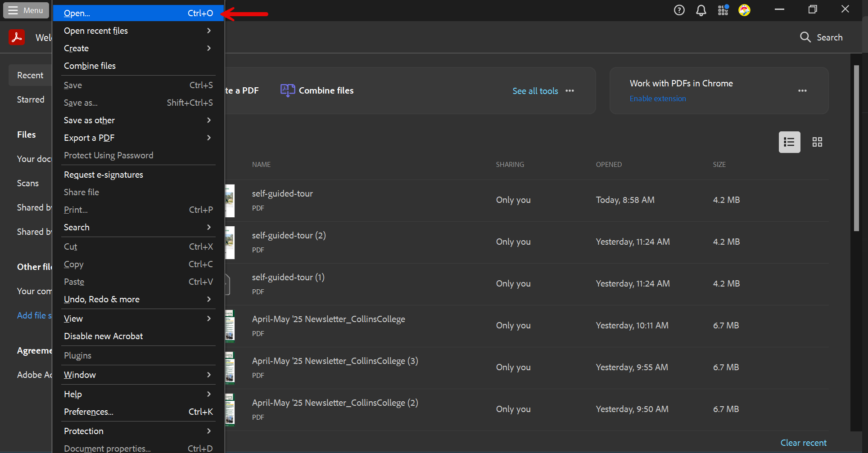Image resolution: width=868 pixels, height=453 pixels.
Task: Click the vertical scrollbar on the right
Action: click(856, 148)
